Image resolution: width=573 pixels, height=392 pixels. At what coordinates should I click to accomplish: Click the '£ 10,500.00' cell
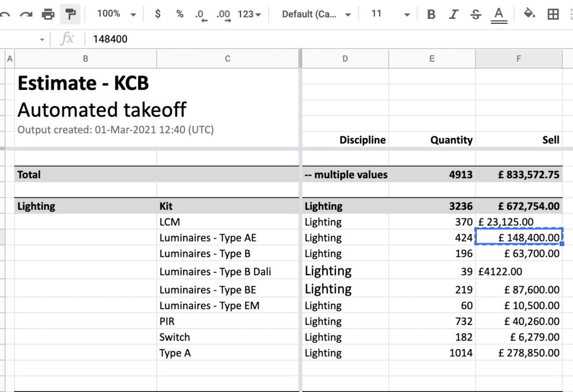tap(519, 305)
